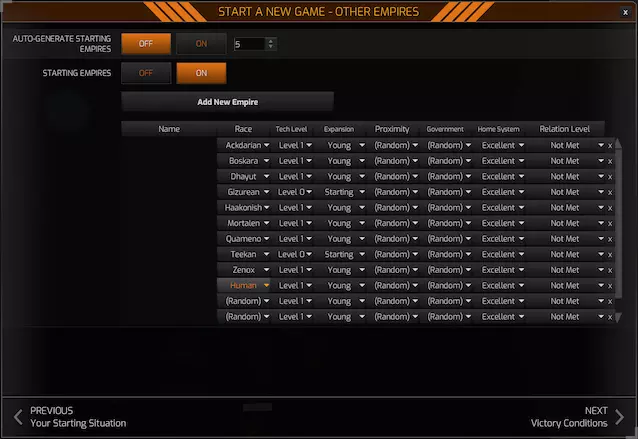The height and width of the screenshot is (439, 638).
Task: Remove the Zenox empire row
Action: point(610,270)
